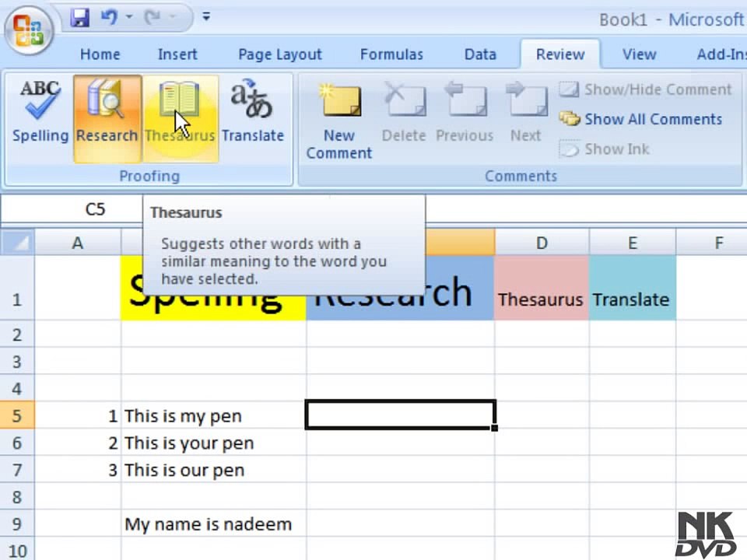Image resolution: width=747 pixels, height=560 pixels.
Task: Open the Insert tab
Action: pyautogui.click(x=177, y=54)
